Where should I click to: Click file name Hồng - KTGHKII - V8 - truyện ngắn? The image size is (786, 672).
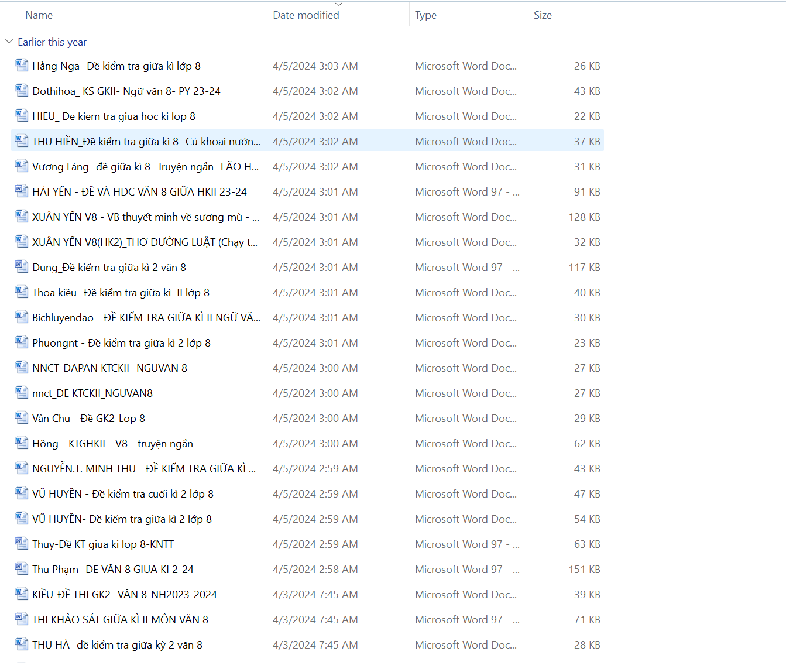pyautogui.click(x=112, y=444)
